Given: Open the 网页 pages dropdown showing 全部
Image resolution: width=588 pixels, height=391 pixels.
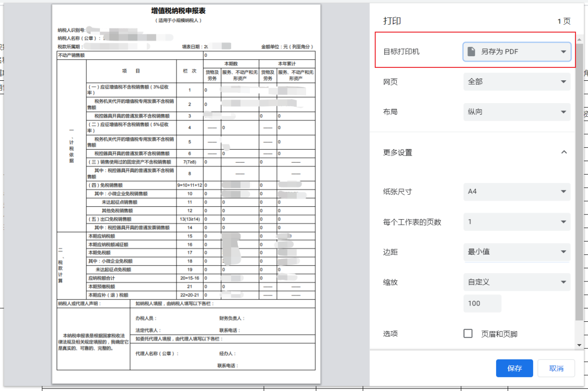Looking at the screenshot, I should point(516,82).
